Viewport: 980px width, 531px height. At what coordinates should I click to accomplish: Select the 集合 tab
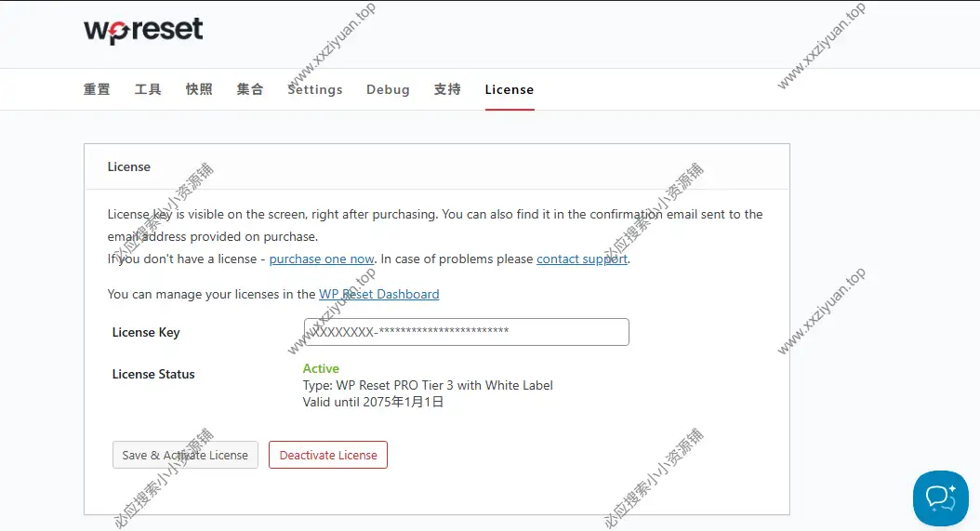250,89
